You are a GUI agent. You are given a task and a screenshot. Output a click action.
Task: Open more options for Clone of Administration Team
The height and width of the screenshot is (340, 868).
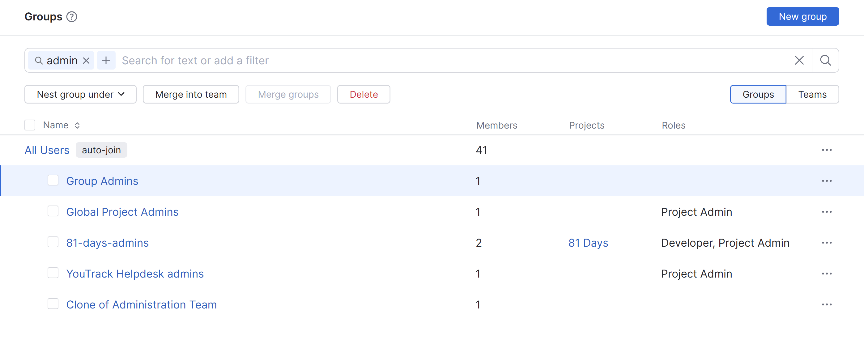click(x=826, y=304)
